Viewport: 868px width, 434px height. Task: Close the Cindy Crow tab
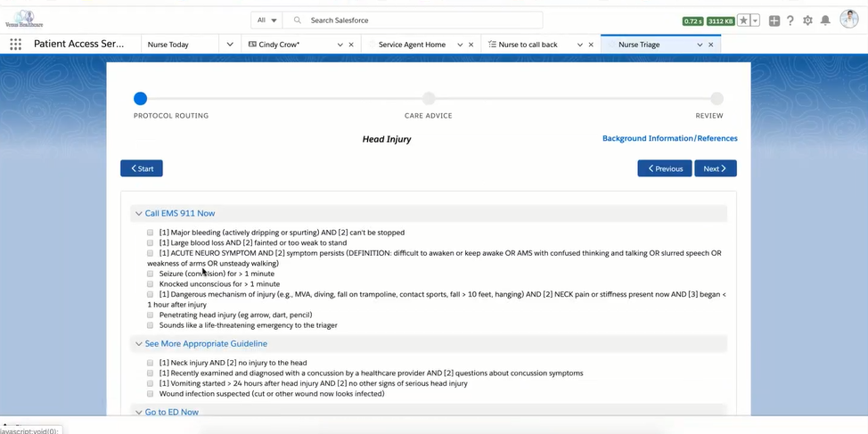coord(351,45)
